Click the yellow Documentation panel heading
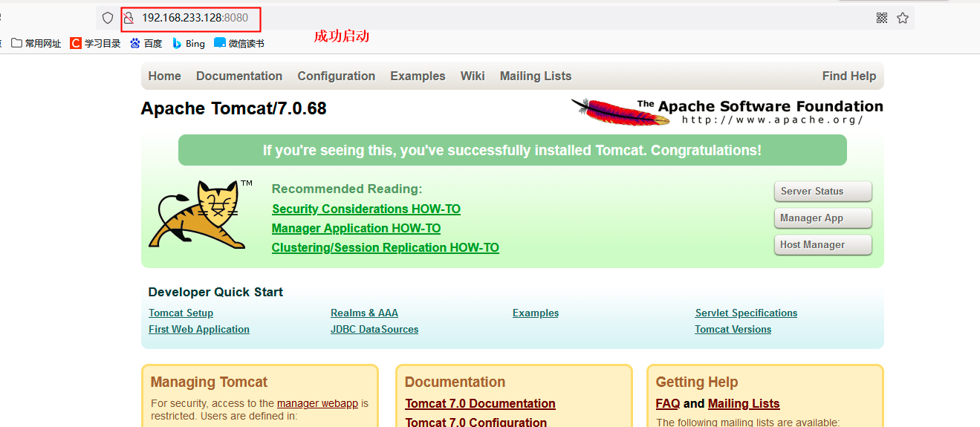The height and width of the screenshot is (427, 980). [455, 382]
